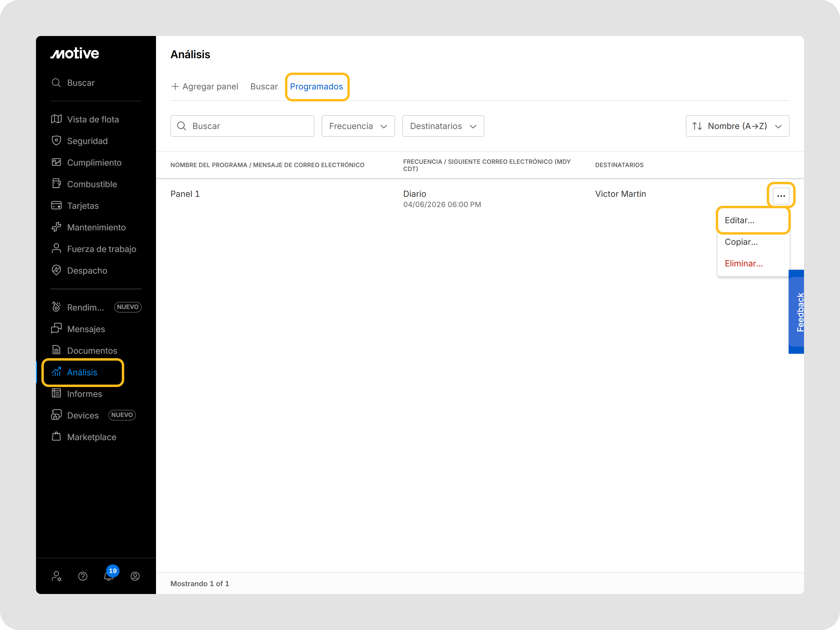Open the blue Feedback side tab
Screen dimensions: 840x630
[x=797, y=312]
